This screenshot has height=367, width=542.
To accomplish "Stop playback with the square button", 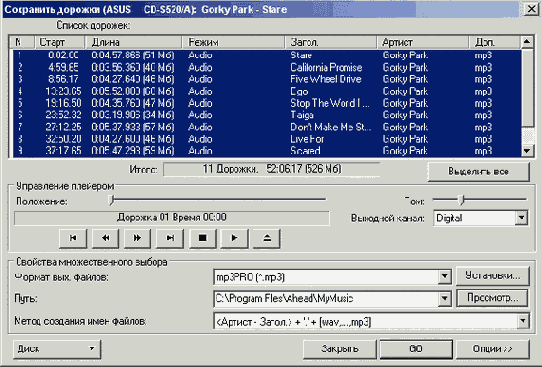I will (x=203, y=238).
